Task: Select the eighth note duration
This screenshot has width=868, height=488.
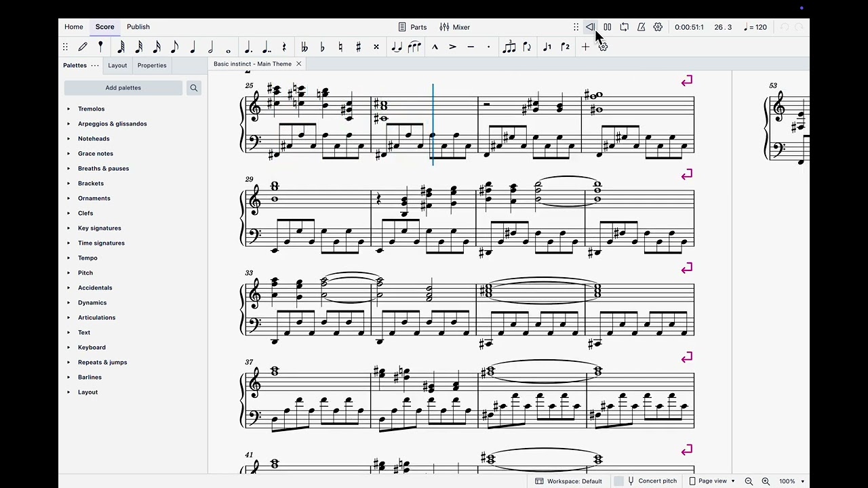Action: 174,47
